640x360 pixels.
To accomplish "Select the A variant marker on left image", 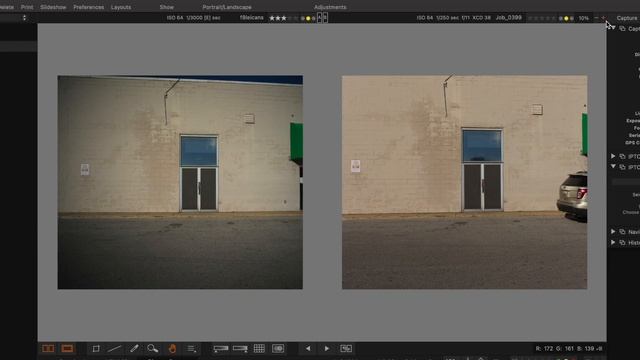I will [320, 18].
